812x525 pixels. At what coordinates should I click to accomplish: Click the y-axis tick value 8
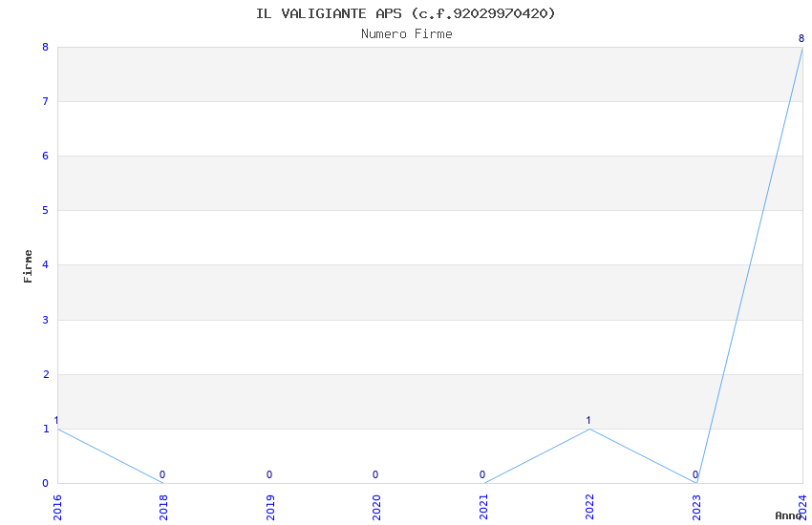pyautogui.click(x=46, y=47)
